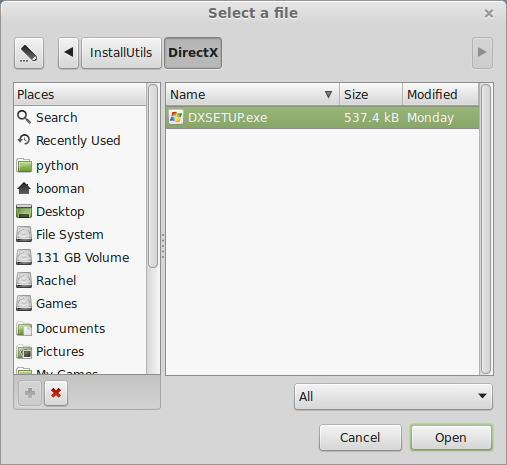
Task: Click the Search magnifier icon
Action: [24, 117]
